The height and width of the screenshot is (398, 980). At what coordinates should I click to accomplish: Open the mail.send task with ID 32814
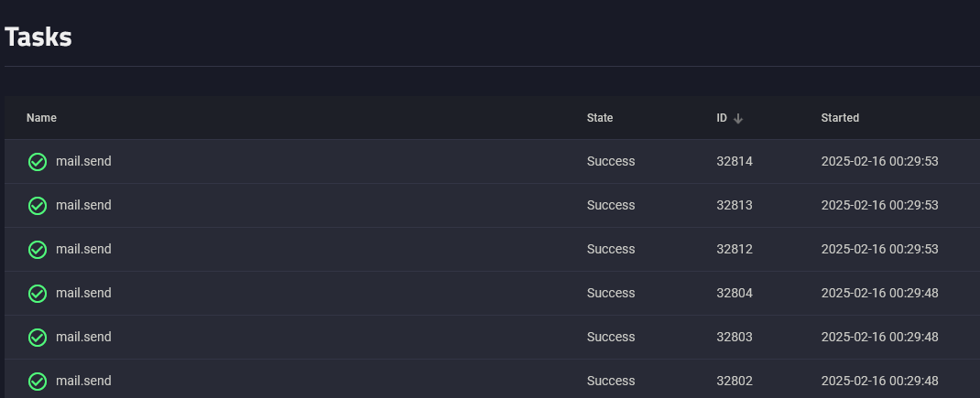(83, 161)
